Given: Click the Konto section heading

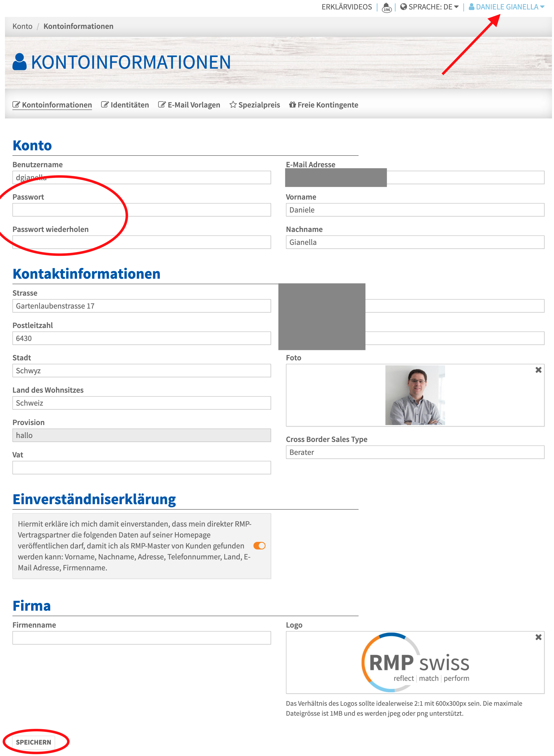Looking at the screenshot, I should (x=32, y=145).
